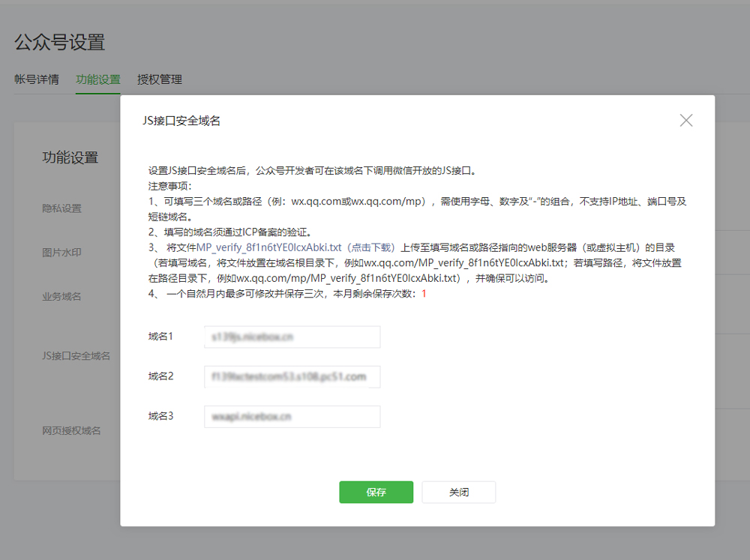750x560 pixels.
Task: Click the 域名1 field label
Action: coord(160,337)
